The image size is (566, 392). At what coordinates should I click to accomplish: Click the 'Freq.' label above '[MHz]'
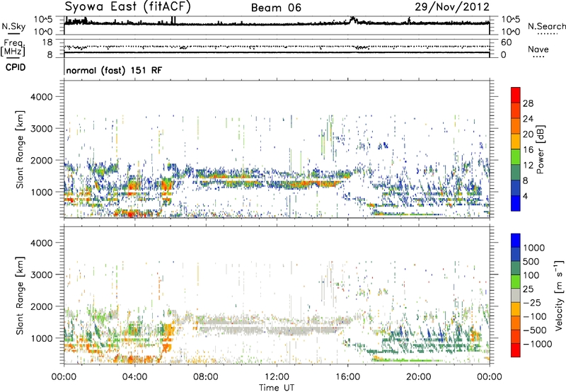coord(14,43)
